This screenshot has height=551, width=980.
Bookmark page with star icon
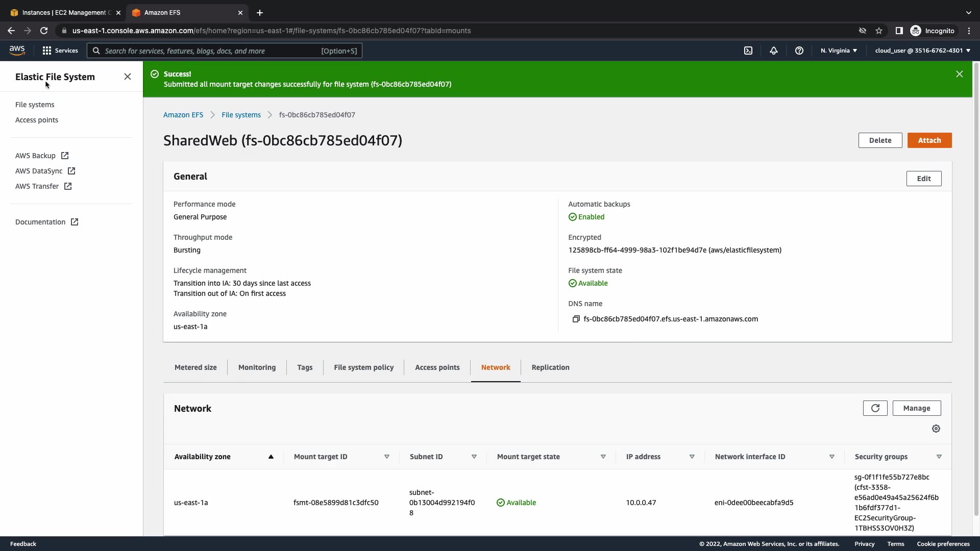pos(879,31)
